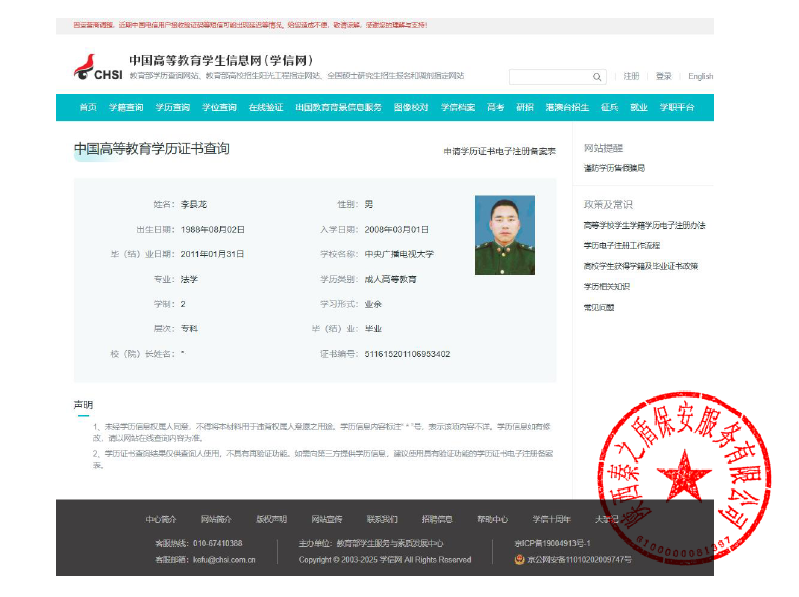Open 高考 navigation item
This screenshot has width=799, height=597.
coord(495,107)
